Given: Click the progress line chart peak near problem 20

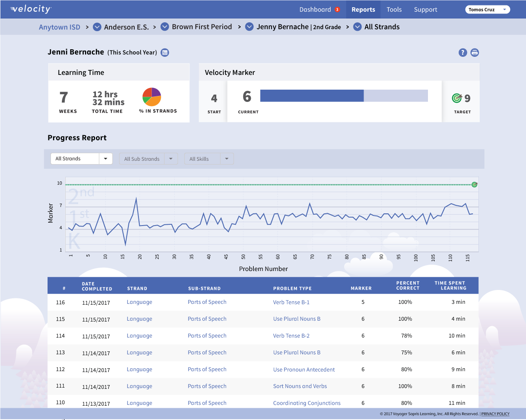Looking at the screenshot, I should (136, 199).
